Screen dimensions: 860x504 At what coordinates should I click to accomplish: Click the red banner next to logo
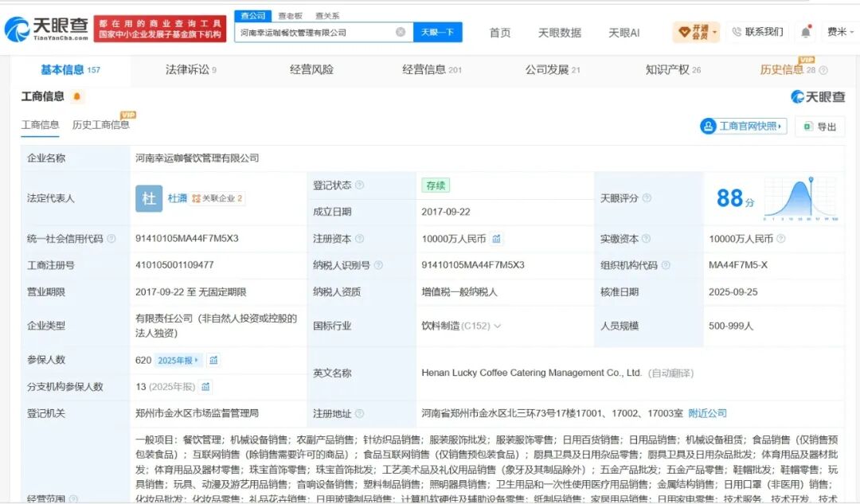click(x=160, y=29)
